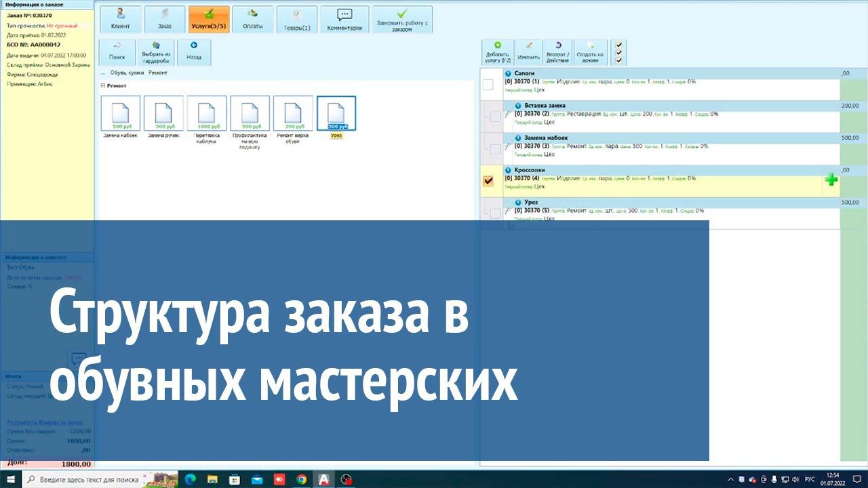This screenshot has height=488, width=868.
Task: Show hidden system tray icons
Action: 730,479
